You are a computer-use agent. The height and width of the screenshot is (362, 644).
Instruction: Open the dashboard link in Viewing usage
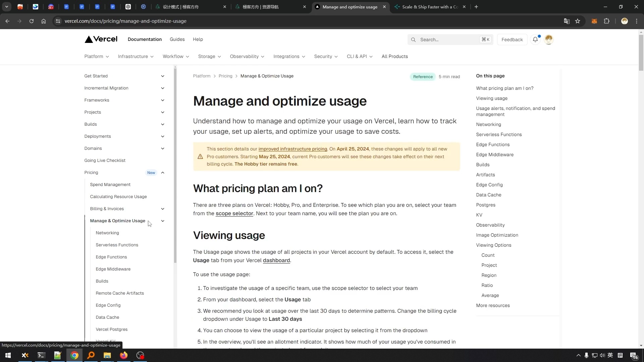coord(276,260)
